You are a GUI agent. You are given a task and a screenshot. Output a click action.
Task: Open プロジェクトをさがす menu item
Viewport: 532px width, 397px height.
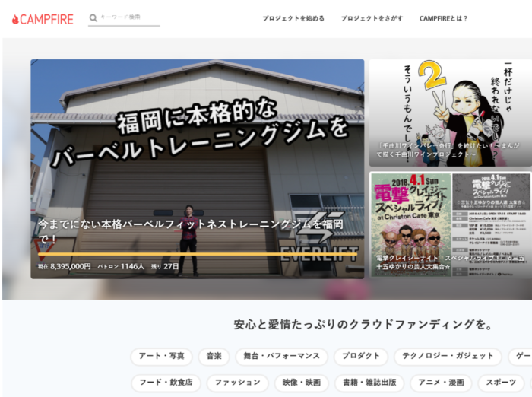372,18
